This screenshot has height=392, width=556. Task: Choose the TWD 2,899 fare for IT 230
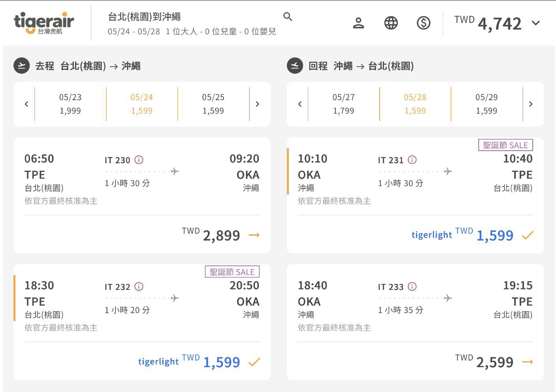click(x=254, y=235)
